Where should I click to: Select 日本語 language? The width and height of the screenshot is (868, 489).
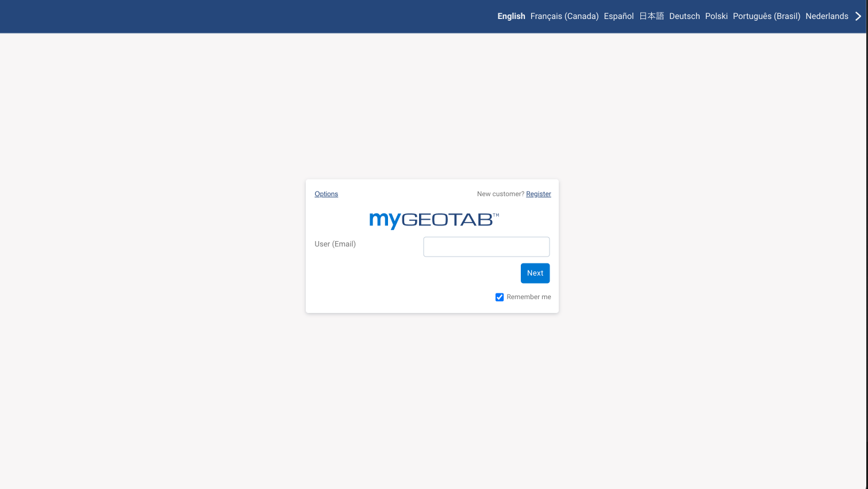(x=651, y=16)
